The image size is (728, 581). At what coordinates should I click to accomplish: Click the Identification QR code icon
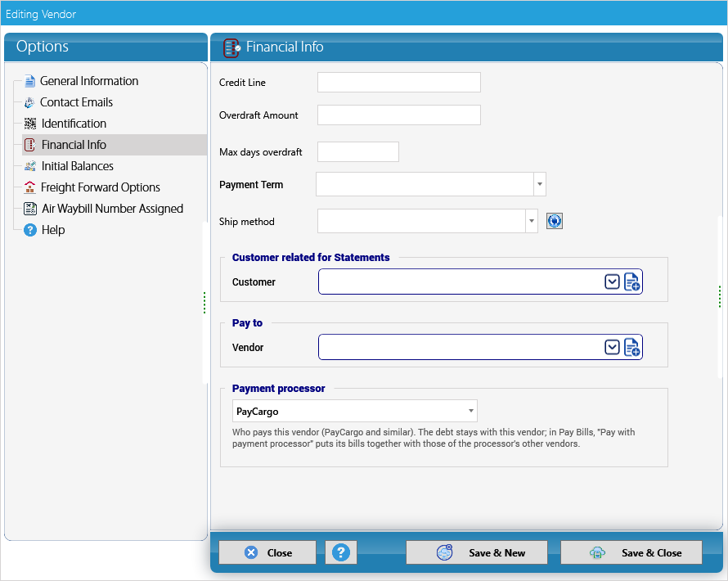pos(30,124)
